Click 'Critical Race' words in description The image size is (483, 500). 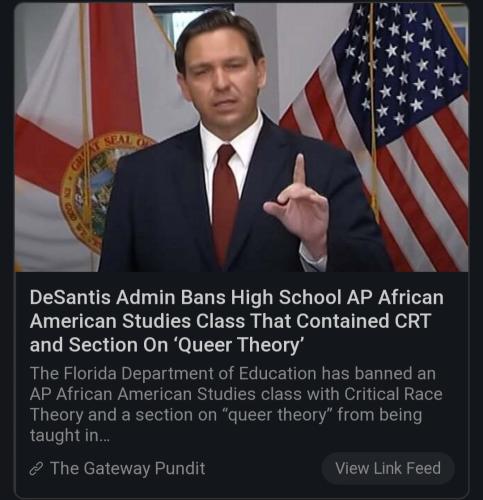pyautogui.click(x=393, y=394)
